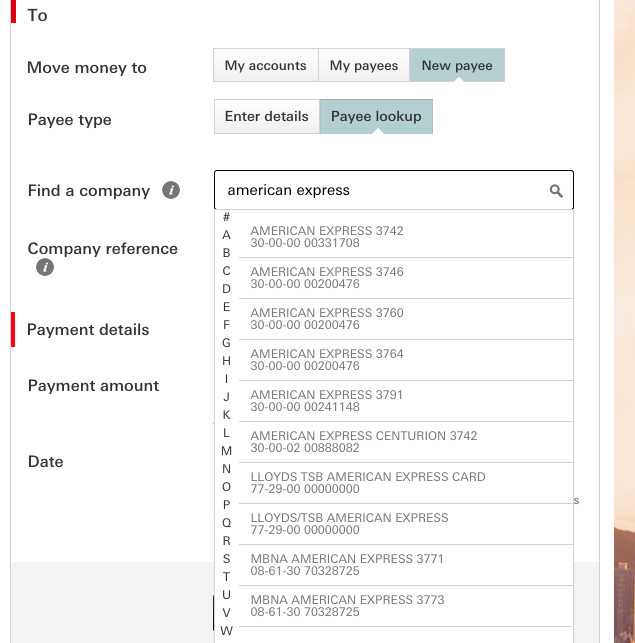Select My payees tab

[364, 65]
